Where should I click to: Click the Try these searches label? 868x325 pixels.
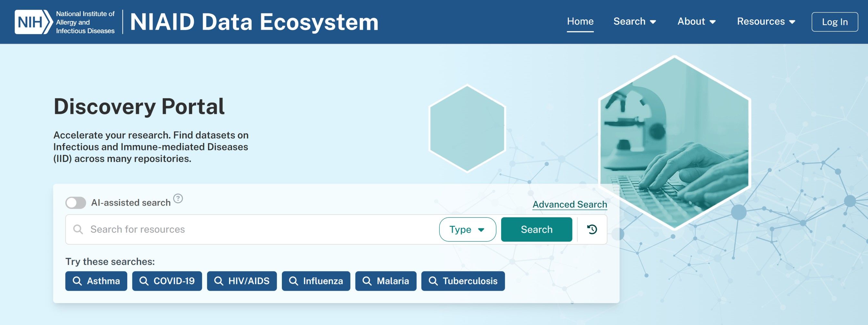click(x=110, y=262)
